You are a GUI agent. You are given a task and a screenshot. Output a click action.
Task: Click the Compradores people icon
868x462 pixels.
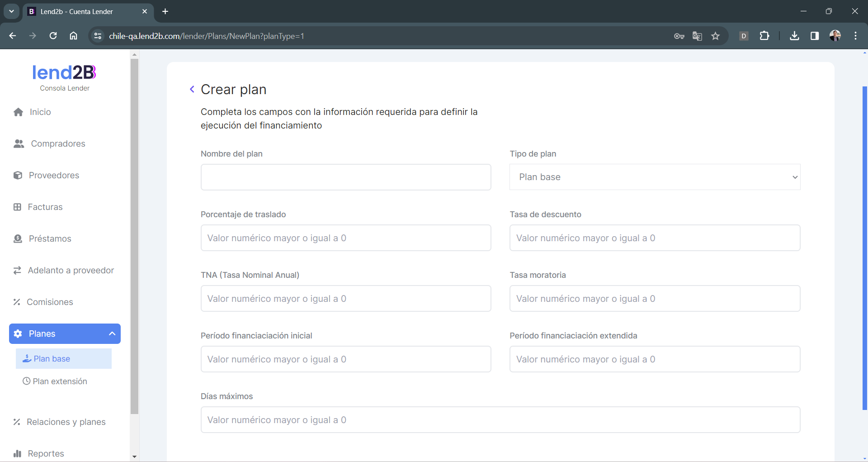click(x=19, y=144)
